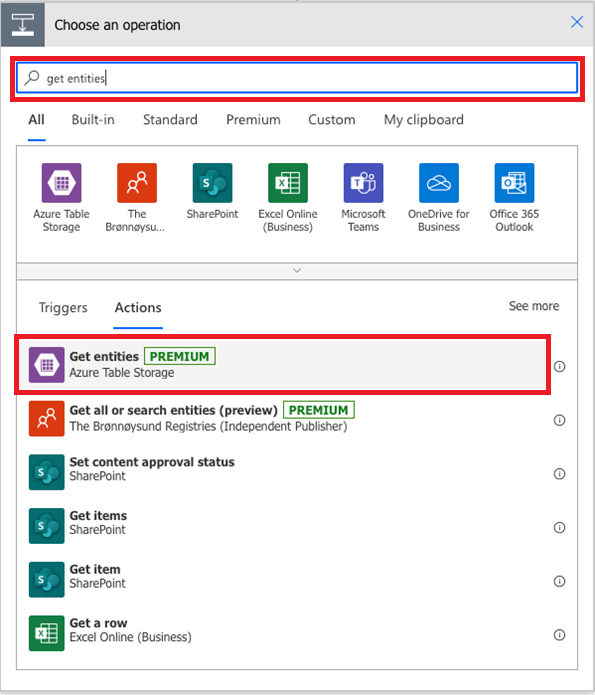The width and height of the screenshot is (595, 695).
Task: Click the See more link
Action: (x=534, y=306)
